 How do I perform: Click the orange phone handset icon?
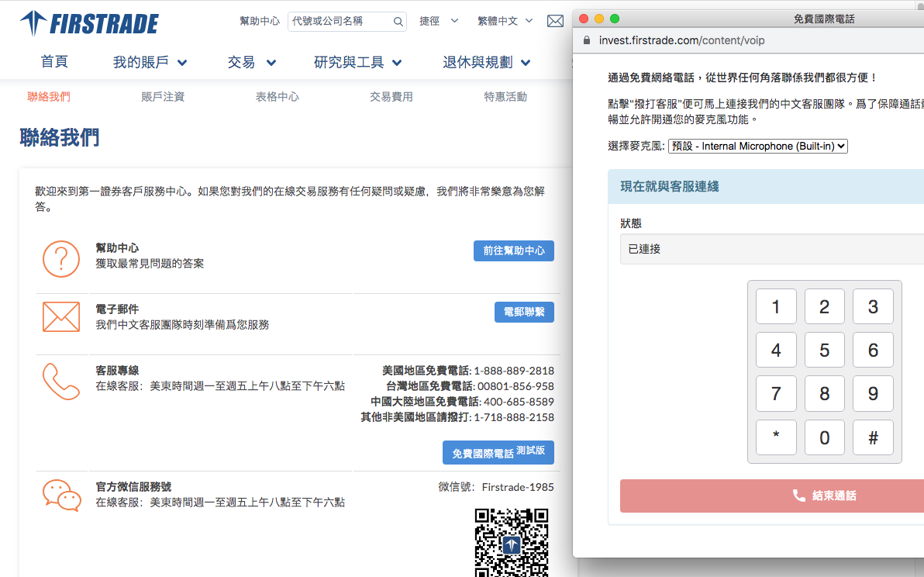tap(61, 382)
